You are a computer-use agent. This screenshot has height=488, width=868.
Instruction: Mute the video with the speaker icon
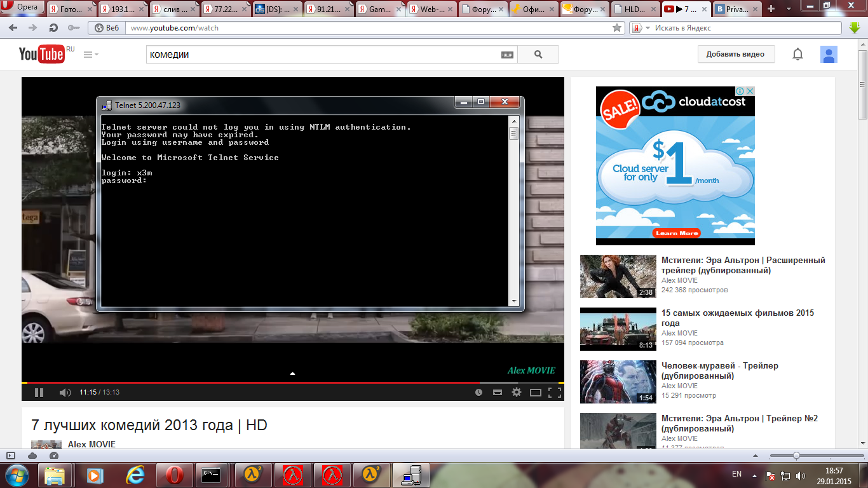65,393
